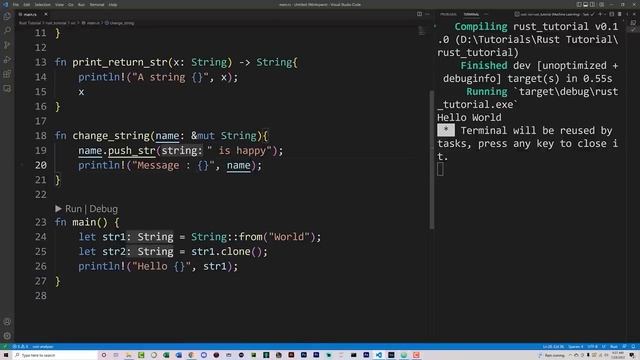This screenshot has height=360, width=640.
Task: Click the line and column indicator in status bar
Action: tap(553, 347)
